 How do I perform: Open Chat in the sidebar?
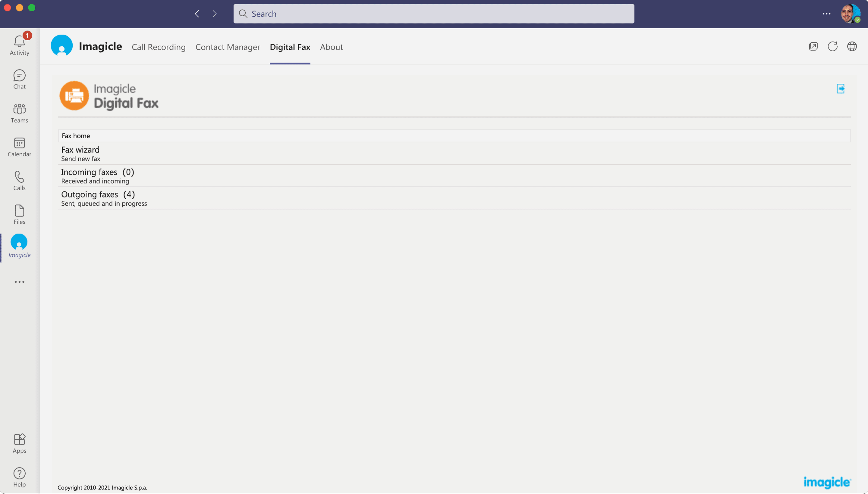point(19,79)
